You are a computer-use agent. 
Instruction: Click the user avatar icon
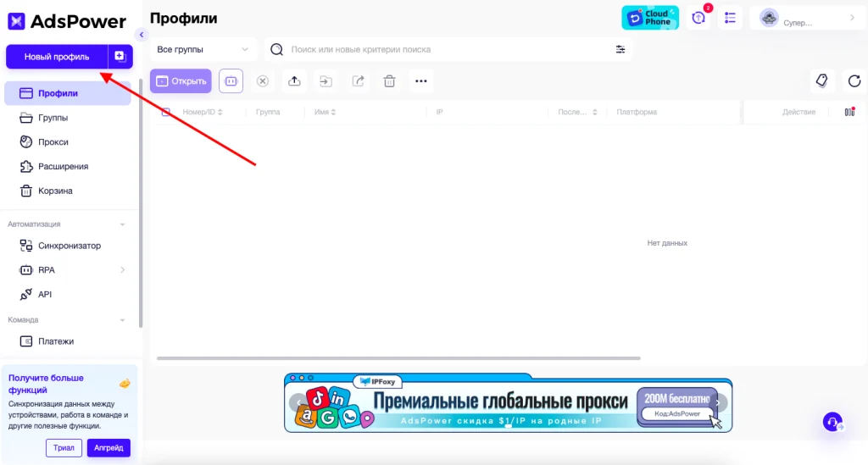(x=769, y=18)
